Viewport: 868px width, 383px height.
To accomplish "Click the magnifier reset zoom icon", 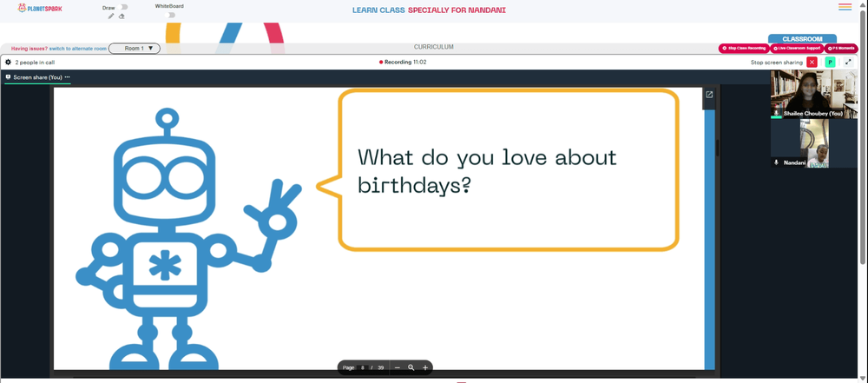I will [411, 367].
